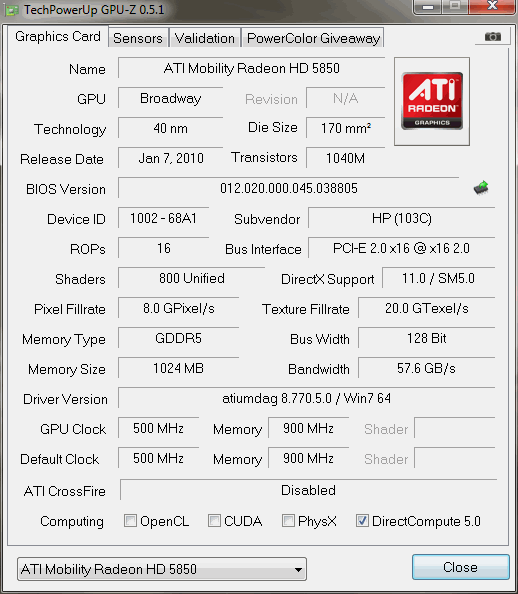Select the Graphics Card tab

pos(58,36)
